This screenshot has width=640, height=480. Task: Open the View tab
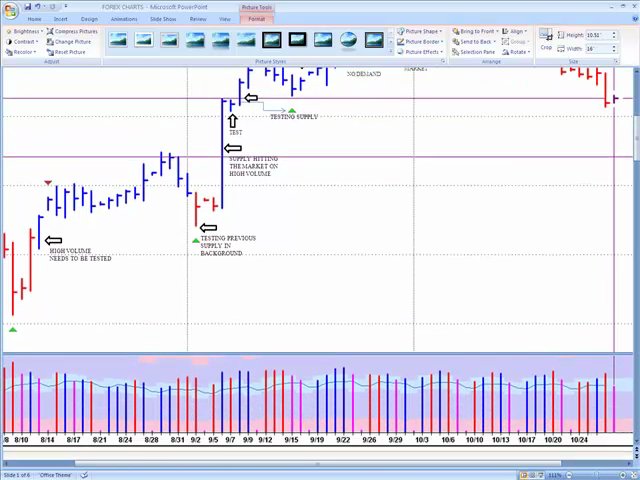pos(225,19)
